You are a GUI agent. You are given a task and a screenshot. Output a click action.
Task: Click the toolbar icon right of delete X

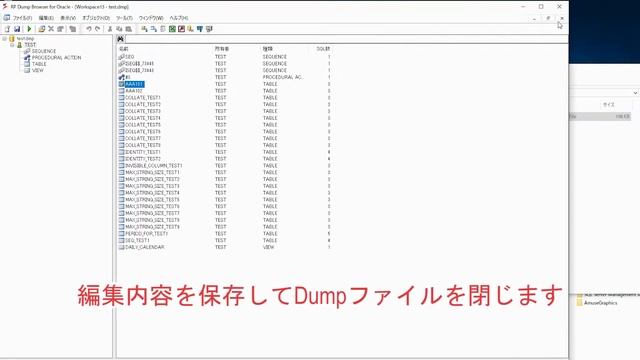60,29
